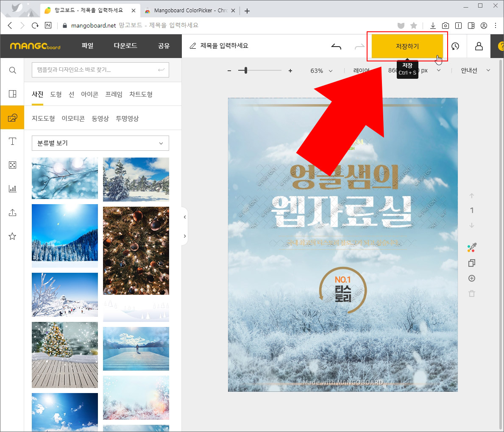The height and width of the screenshot is (432, 504).
Task: Select the text tool in the sidebar
Action: tap(12, 141)
